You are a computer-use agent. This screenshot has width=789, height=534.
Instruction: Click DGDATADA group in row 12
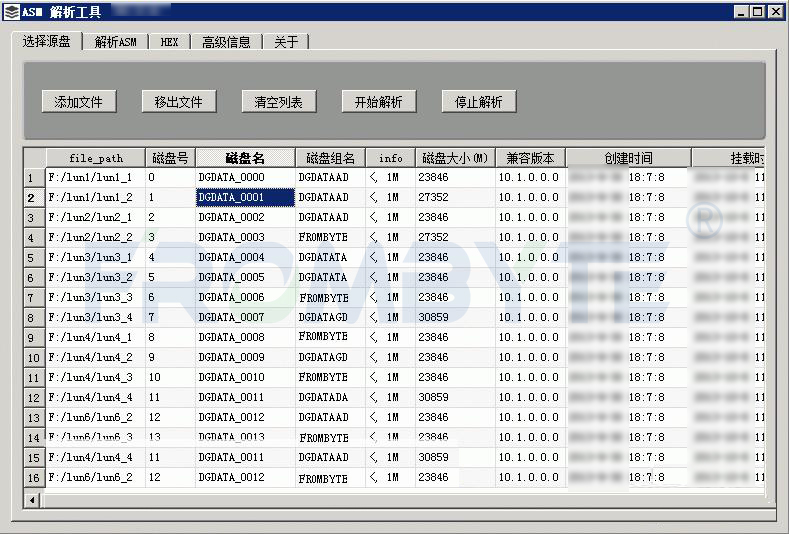tap(331, 397)
